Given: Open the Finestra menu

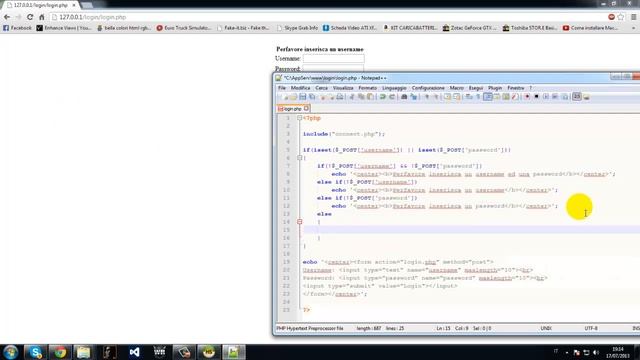Looking at the screenshot, I should 516,88.
